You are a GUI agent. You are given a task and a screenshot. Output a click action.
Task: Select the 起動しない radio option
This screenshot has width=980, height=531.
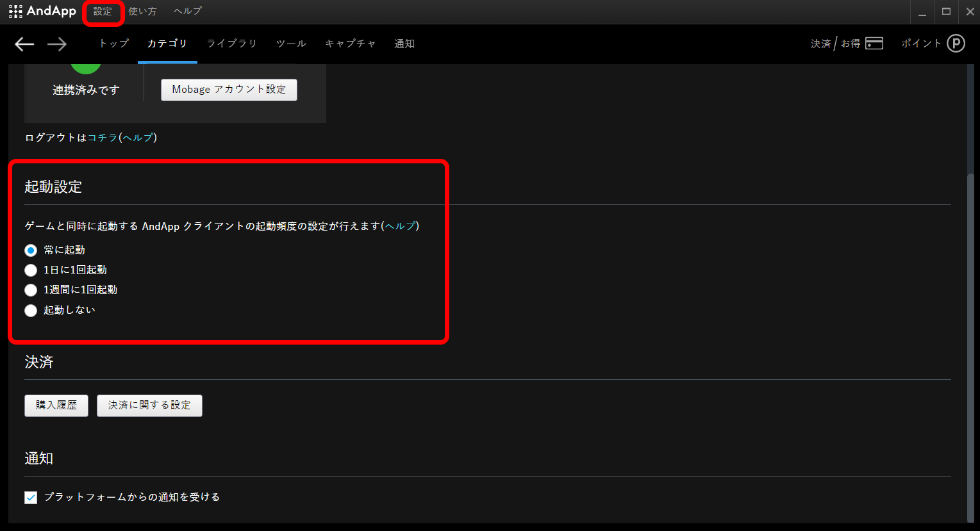(x=31, y=311)
